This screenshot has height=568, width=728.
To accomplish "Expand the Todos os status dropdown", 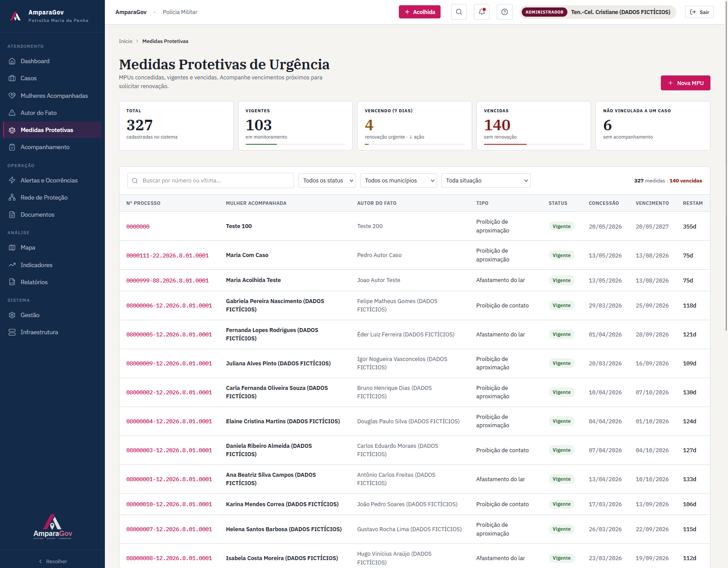I will click(327, 180).
